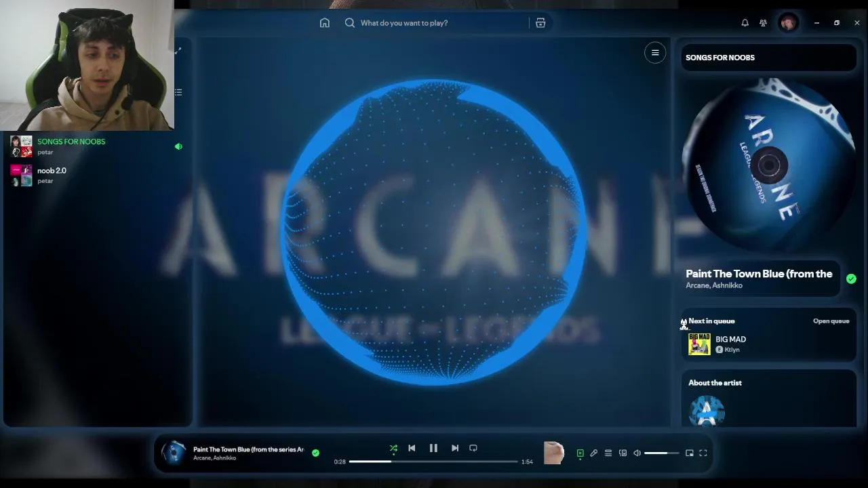Open the circular menu button above visualizer
This screenshot has width=868, height=488.
[x=655, y=53]
